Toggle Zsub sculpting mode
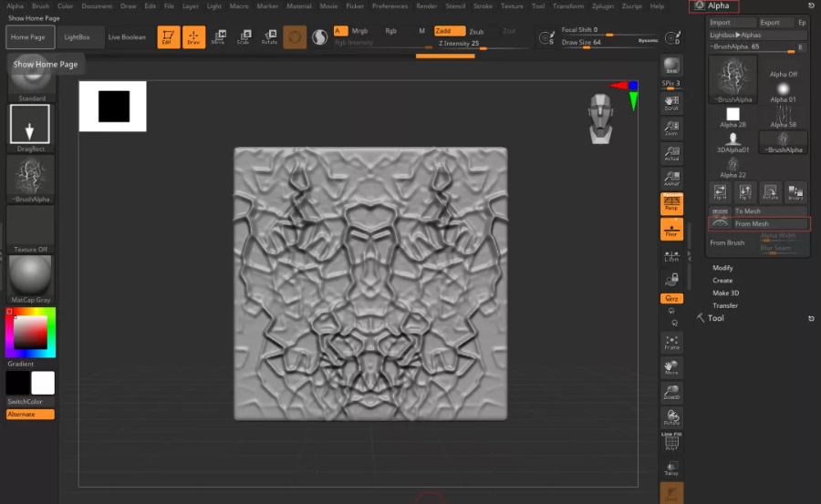The image size is (821, 504). (476, 31)
